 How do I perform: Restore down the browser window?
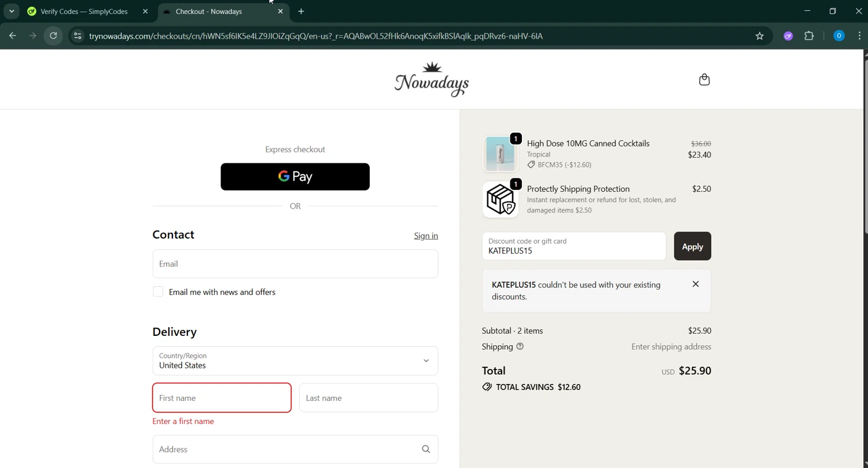pyautogui.click(x=833, y=11)
